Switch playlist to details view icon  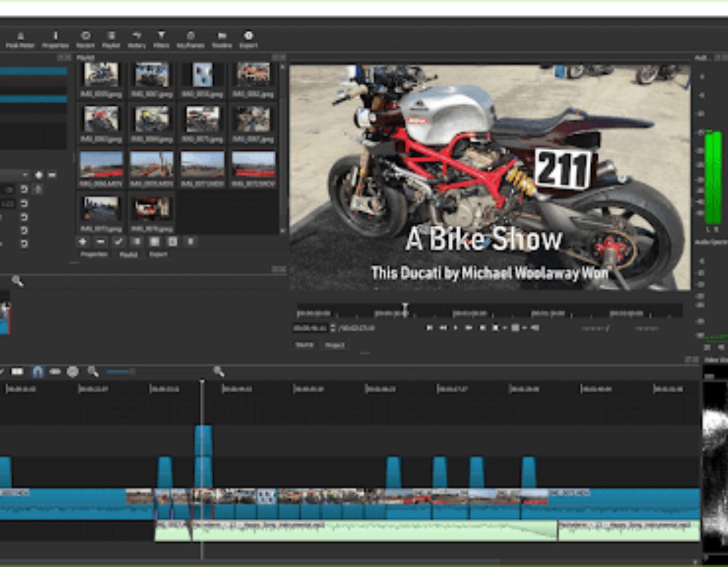(x=136, y=241)
